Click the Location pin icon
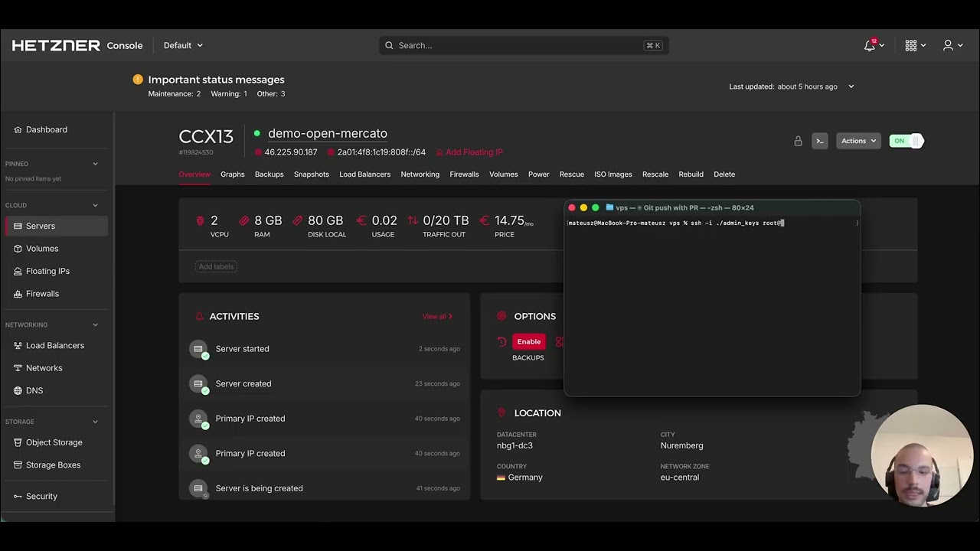 click(x=501, y=412)
